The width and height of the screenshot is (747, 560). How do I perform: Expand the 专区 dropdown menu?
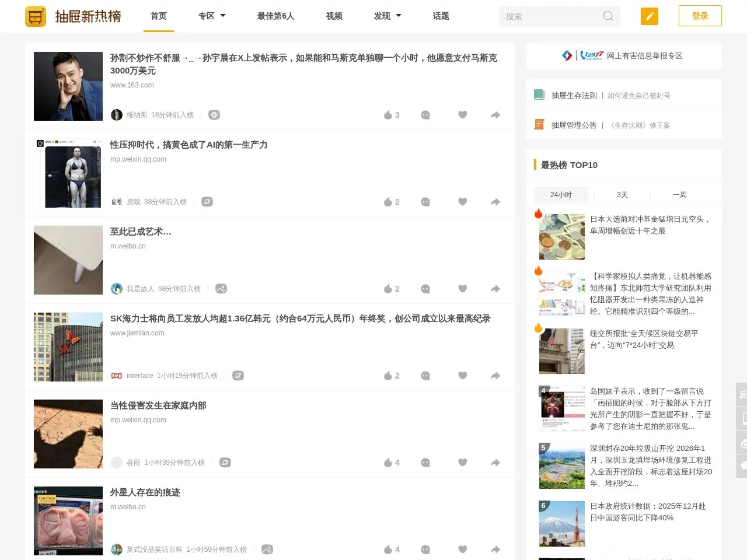coord(211,16)
